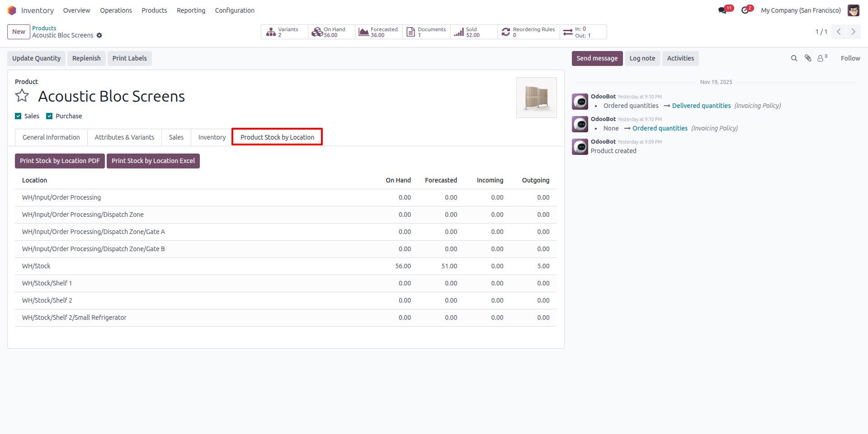
Task: Open the Operations menu
Action: (116, 10)
